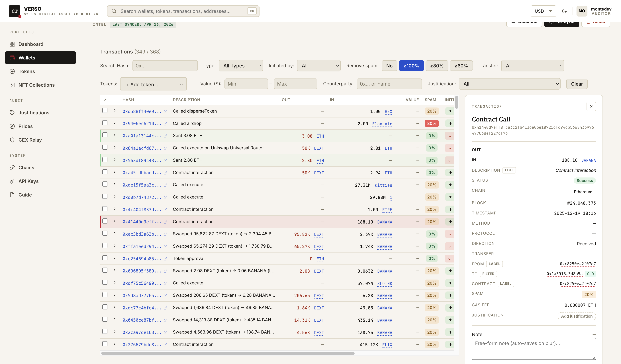Expand the 0xd588ff40e9 transaction row
This screenshot has height=364, width=621.
pyautogui.click(x=115, y=111)
